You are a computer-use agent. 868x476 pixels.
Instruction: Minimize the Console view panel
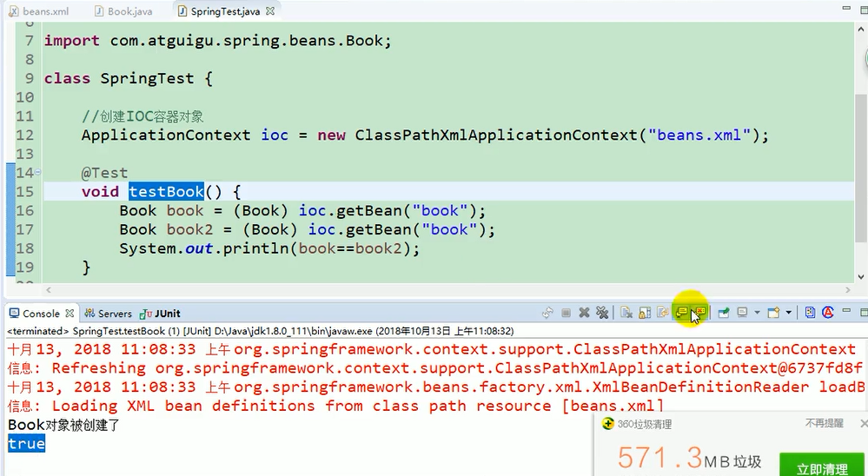[846, 312]
